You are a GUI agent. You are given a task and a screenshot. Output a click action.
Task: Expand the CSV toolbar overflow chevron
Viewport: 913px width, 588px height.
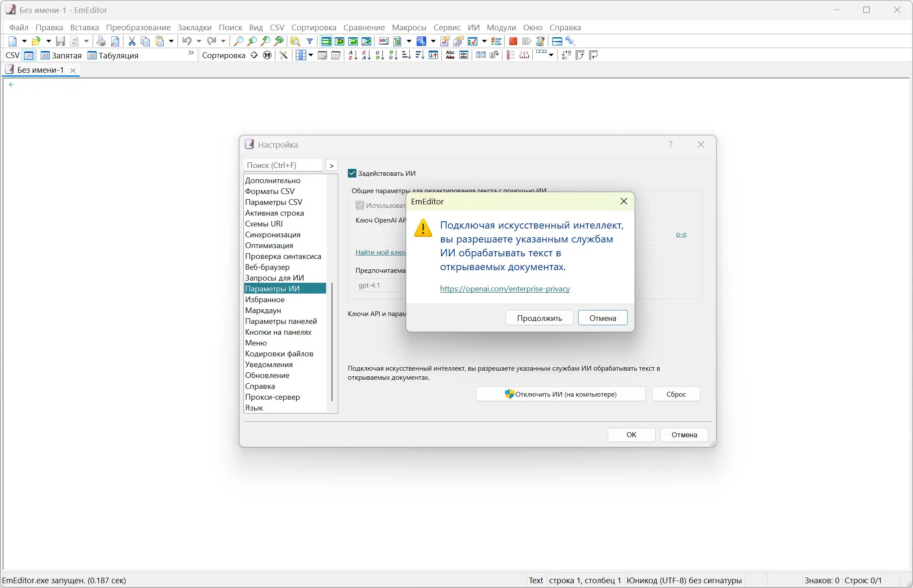pos(191,53)
